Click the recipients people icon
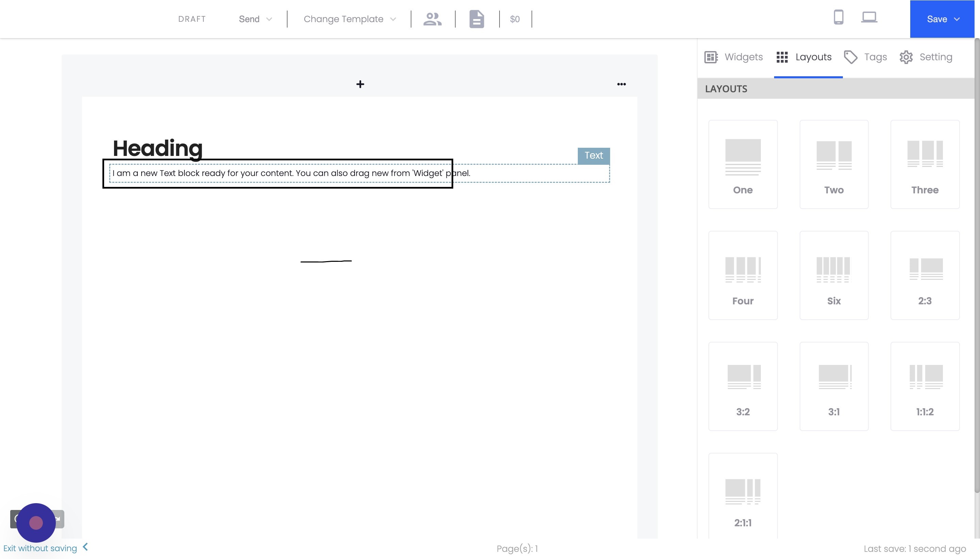980x559 pixels. click(432, 19)
